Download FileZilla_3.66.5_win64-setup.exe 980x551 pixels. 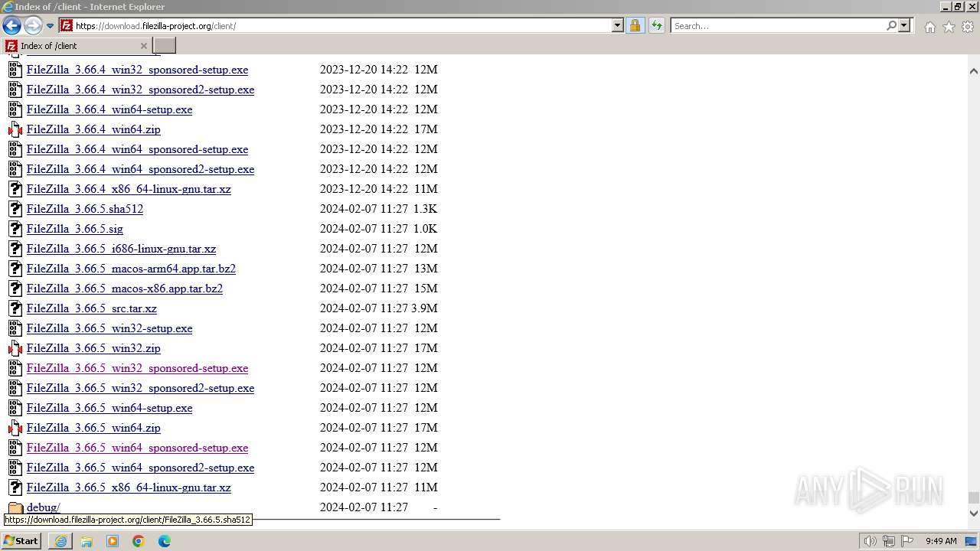(109, 408)
